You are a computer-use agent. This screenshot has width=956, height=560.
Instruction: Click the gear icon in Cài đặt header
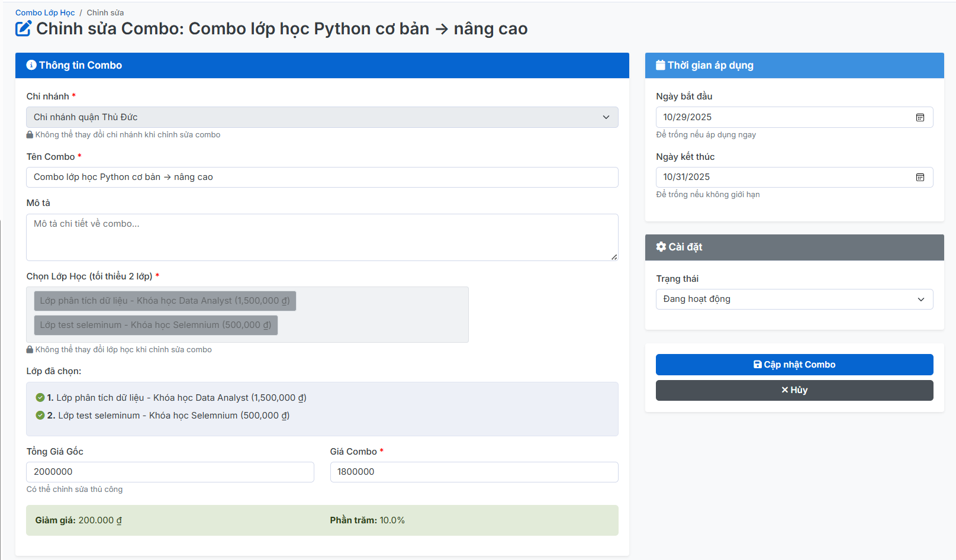point(661,247)
